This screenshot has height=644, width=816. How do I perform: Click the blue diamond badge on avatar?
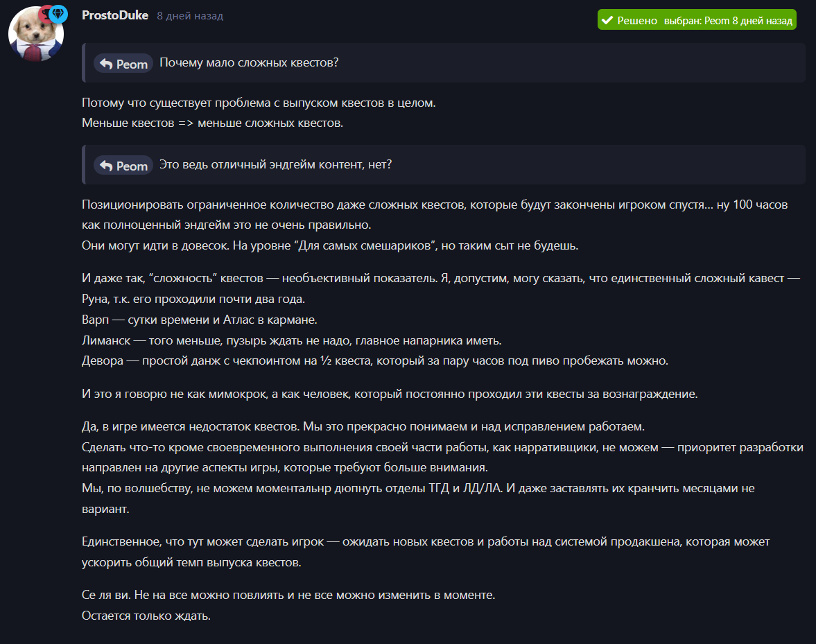tap(58, 14)
